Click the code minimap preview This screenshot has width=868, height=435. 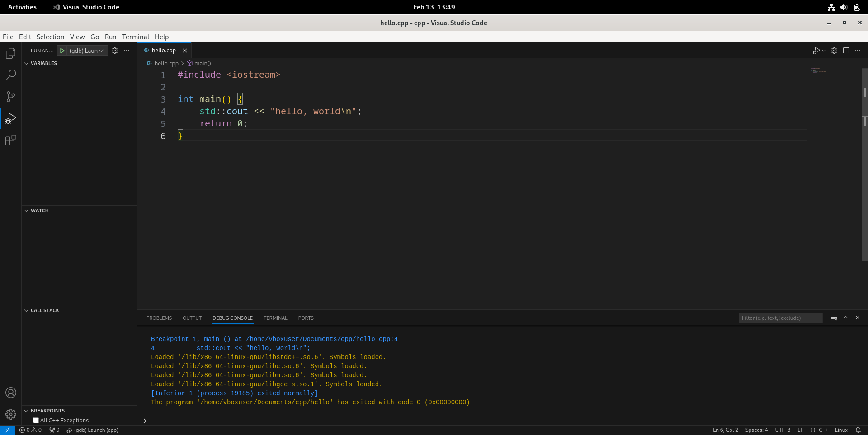(x=818, y=71)
